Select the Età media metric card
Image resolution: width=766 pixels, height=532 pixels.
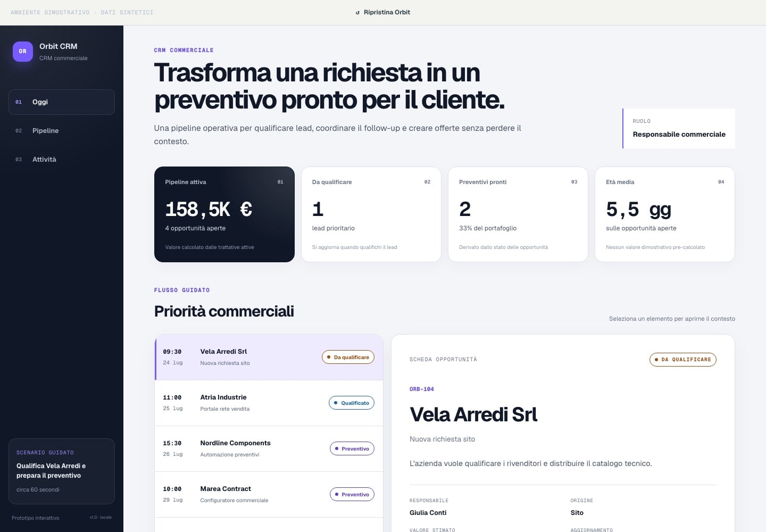(665, 214)
